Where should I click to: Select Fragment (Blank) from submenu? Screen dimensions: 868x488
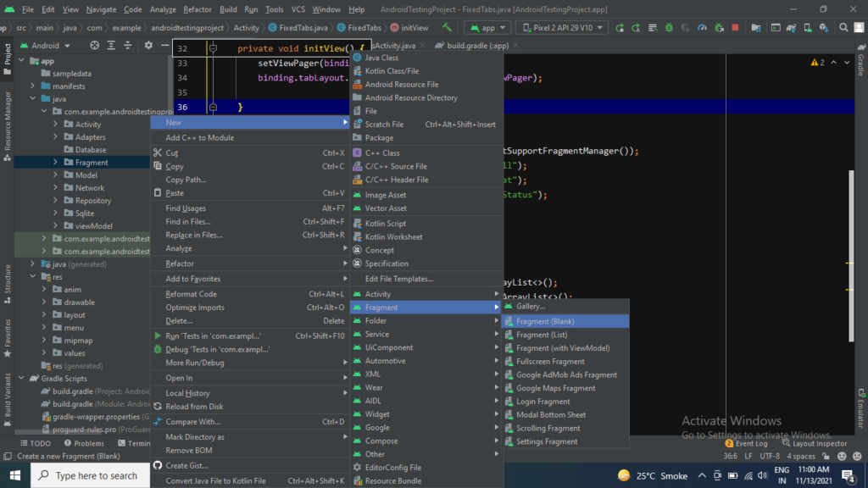click(x=565, y=321)
